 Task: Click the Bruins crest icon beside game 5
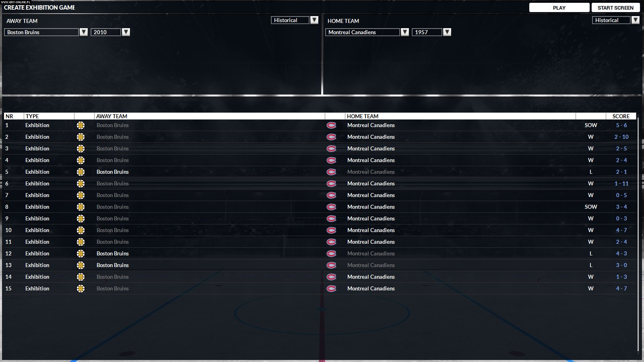point(81,172)
